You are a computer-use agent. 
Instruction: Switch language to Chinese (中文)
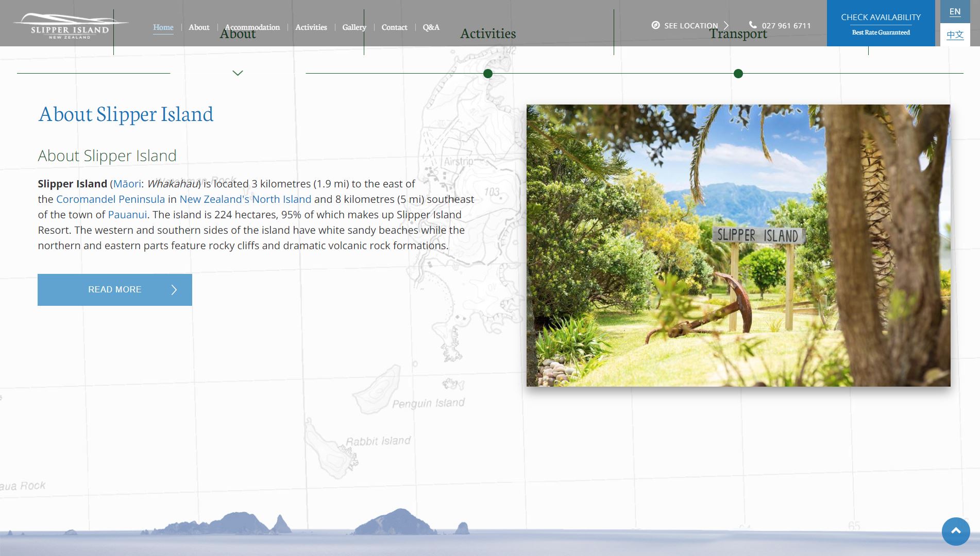click(x=955, y=35)
